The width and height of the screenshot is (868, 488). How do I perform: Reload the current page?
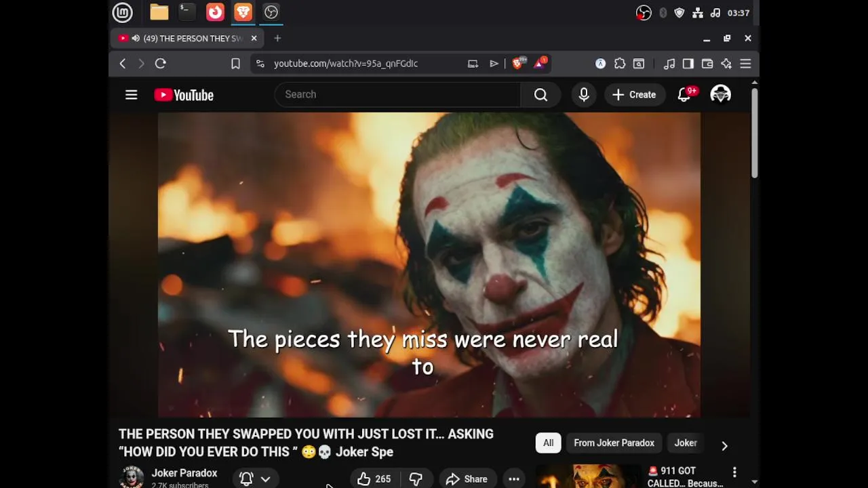coord(161,64)
